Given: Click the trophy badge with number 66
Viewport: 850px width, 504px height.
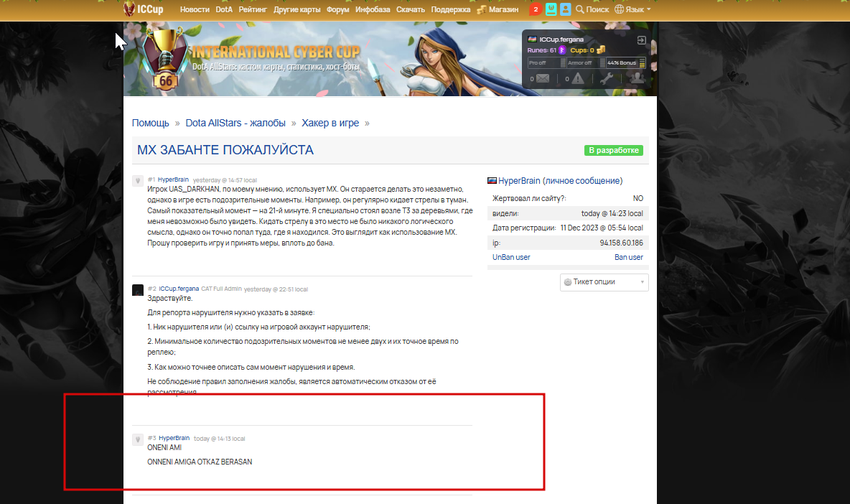Looking at the screenshot, I should [165, 60].
